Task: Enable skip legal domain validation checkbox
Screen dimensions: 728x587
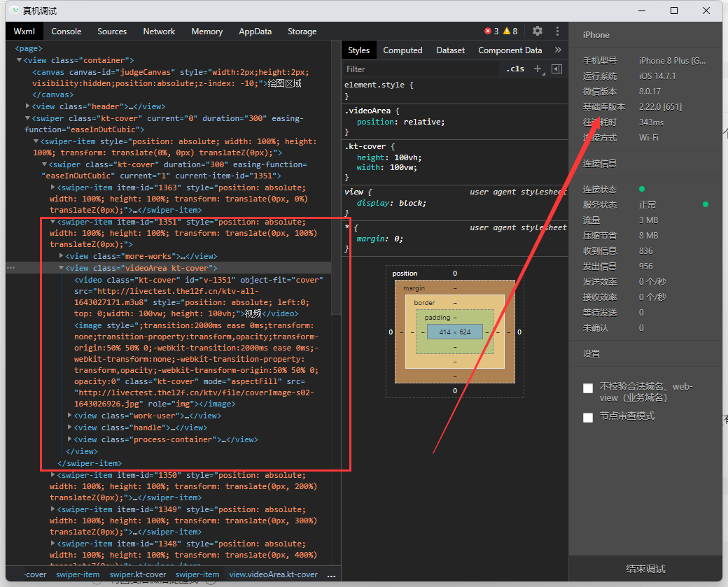Action: (588, 388)
